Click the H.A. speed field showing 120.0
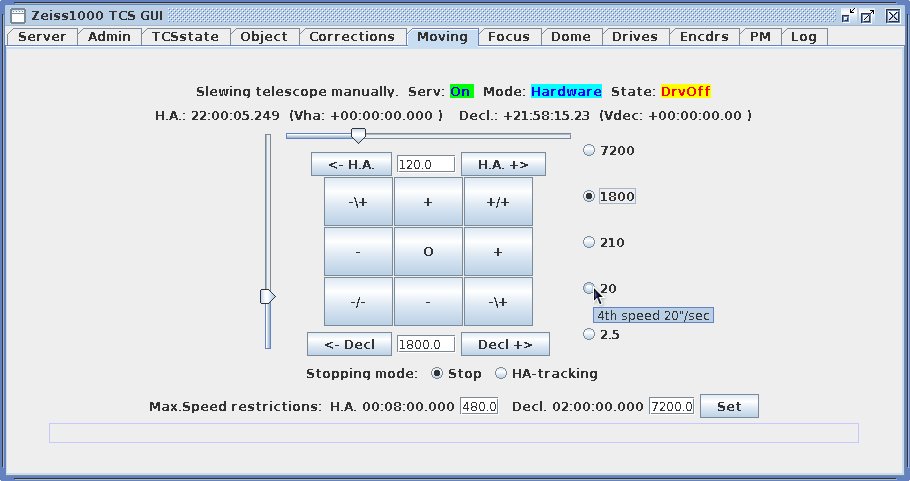 click(426, 164)
